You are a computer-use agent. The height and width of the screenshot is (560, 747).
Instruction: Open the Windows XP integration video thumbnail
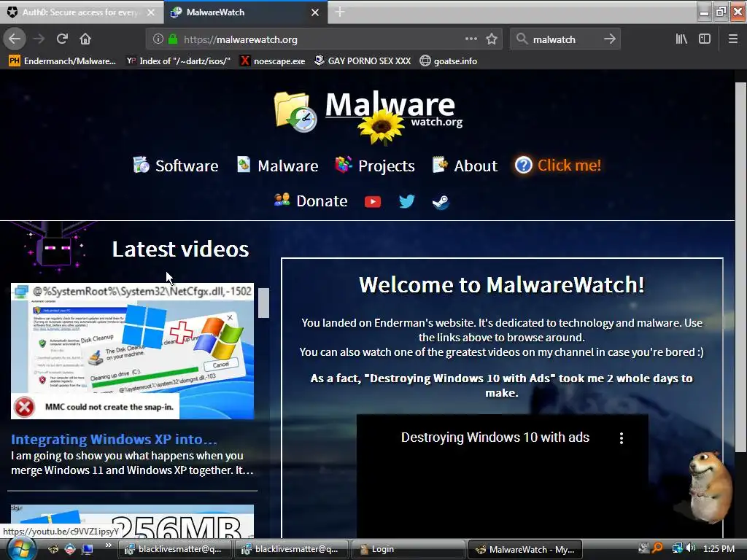tap(133, 351)
